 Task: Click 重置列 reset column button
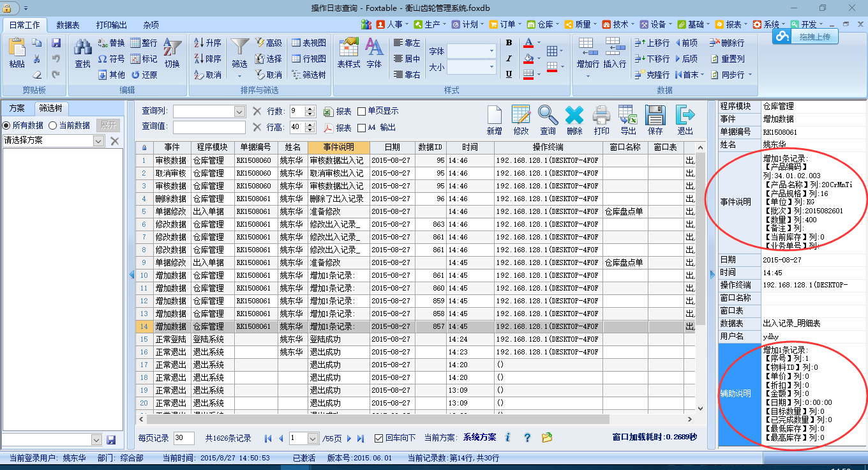727,59
